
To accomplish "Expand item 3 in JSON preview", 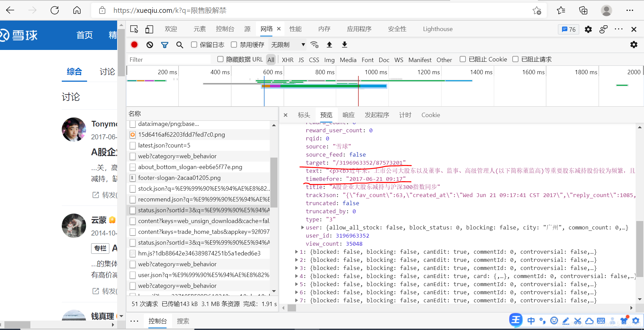I will coord(296,268).
